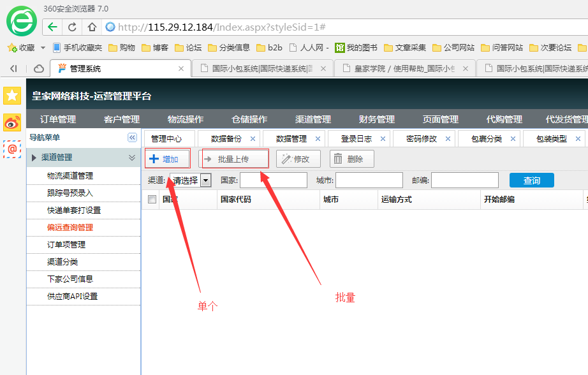Open 仓储操作 main menu
The height and width of the screenshot is (375, 588).
(x=249, y=119)
